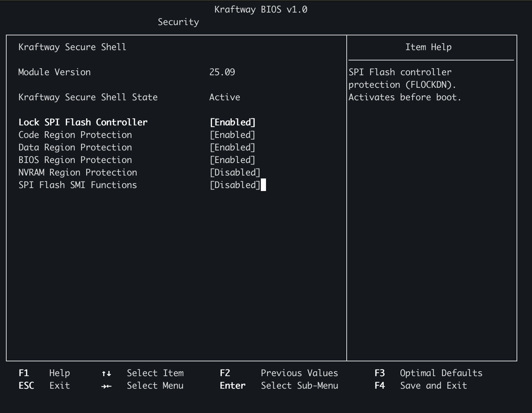Select the Code Region Protection option

75,135
